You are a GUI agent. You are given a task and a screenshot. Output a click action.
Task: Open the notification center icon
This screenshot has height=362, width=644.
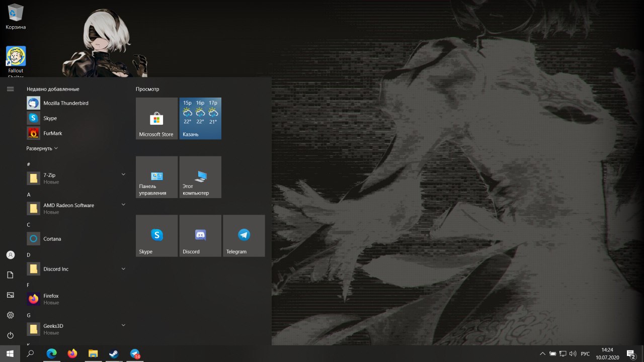coord(631,354)
